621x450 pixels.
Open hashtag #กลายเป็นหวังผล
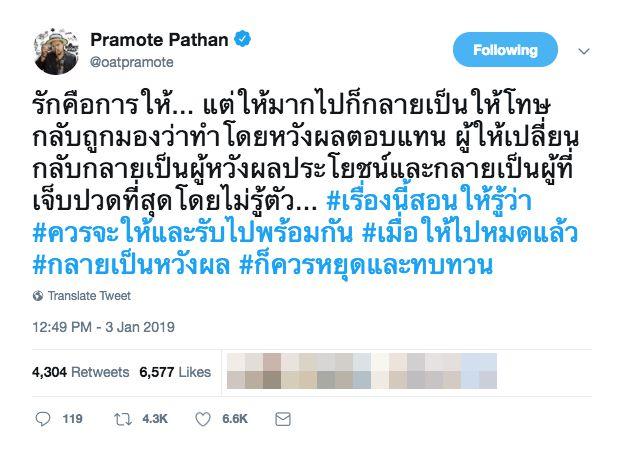point(131,265)
